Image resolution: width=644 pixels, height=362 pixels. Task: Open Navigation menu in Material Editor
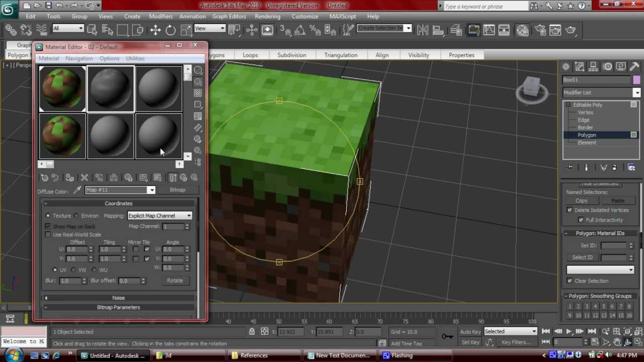[79, 59]
